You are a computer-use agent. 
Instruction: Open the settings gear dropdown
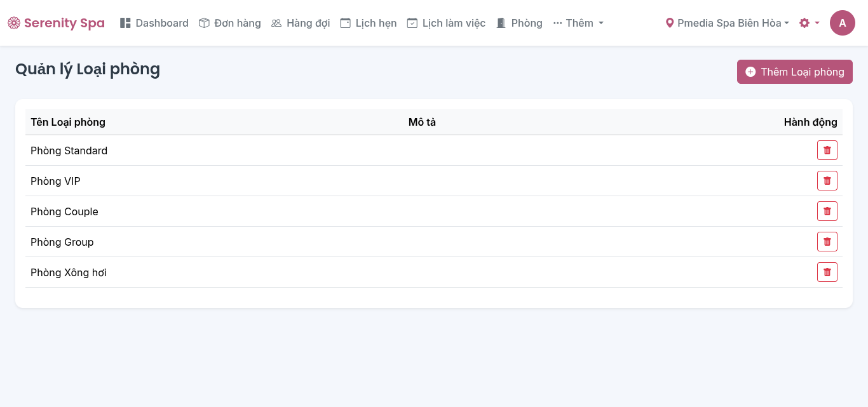(x=809, y=23)
